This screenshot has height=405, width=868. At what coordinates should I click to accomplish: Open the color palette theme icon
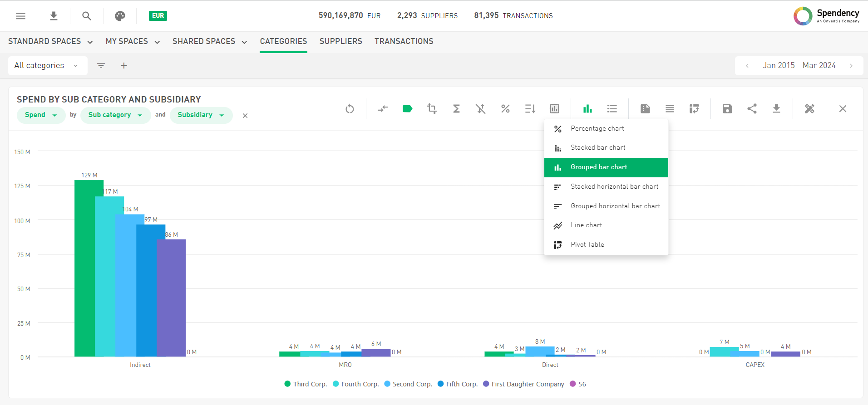[120, 16]
